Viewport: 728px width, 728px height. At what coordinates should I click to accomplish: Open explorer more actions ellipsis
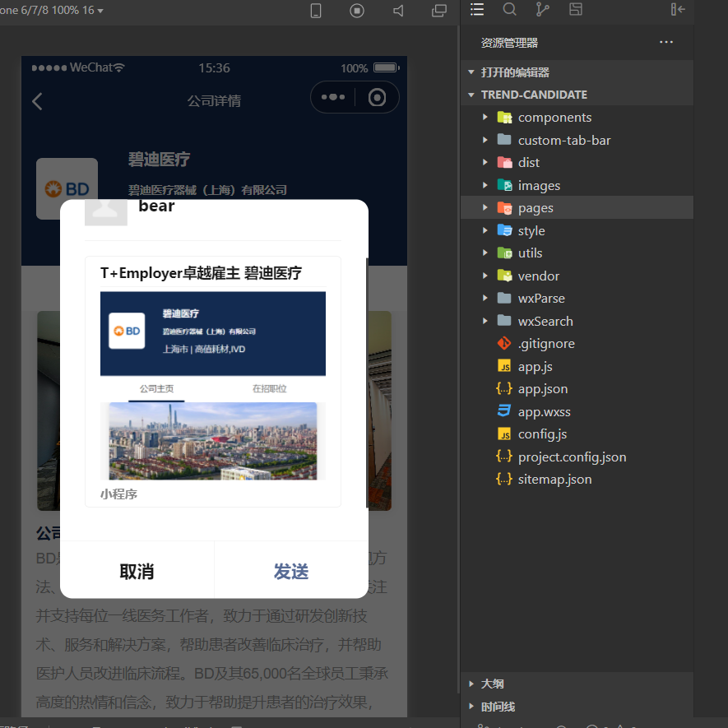(x=666, y=42)
